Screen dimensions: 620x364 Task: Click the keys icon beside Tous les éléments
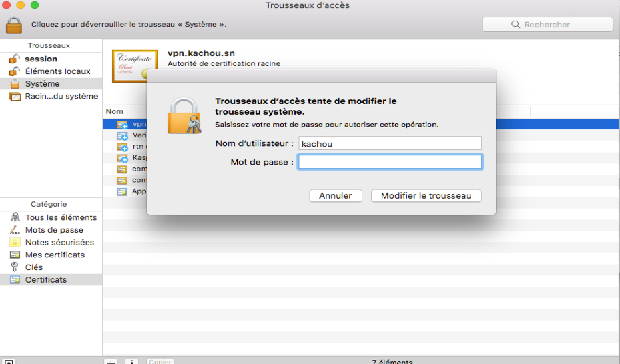15,217
